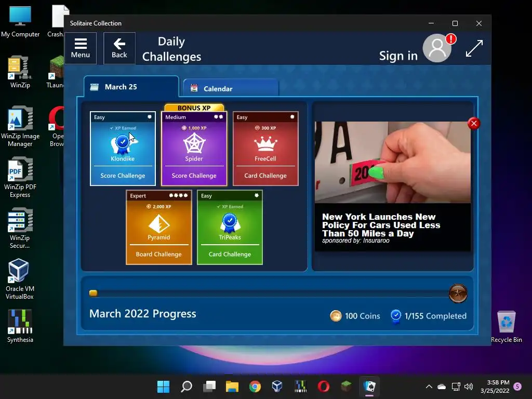Click the Klondike completed ribbon badge
Image resolution: width=532 pixels, height=399 pixels.
(x=122, y=143)
